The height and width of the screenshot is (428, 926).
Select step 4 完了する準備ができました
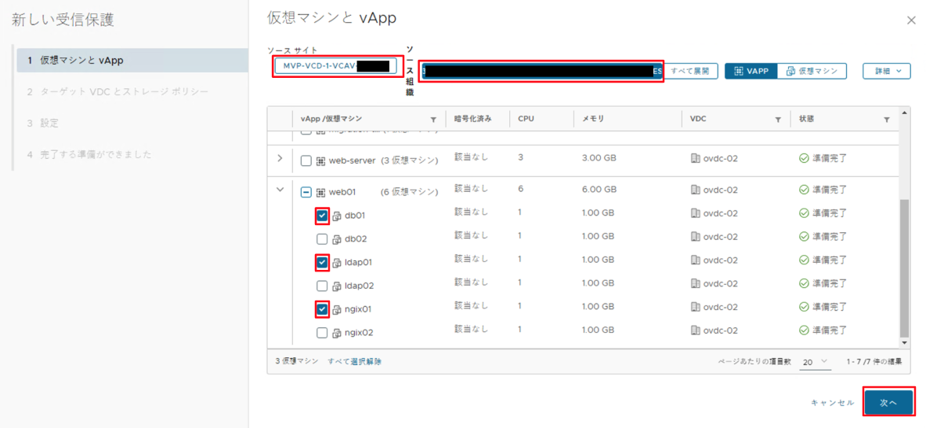(x=89, y=154)
